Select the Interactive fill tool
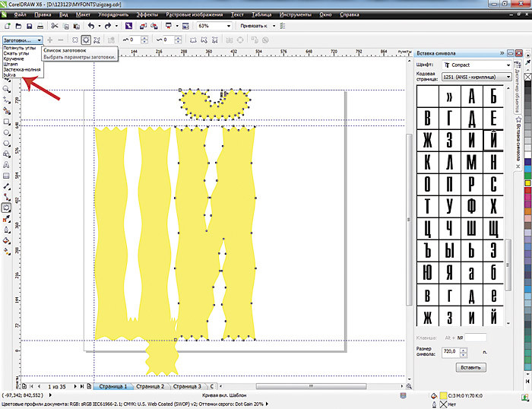The image size is (532, 409). [x=6, y=252]
